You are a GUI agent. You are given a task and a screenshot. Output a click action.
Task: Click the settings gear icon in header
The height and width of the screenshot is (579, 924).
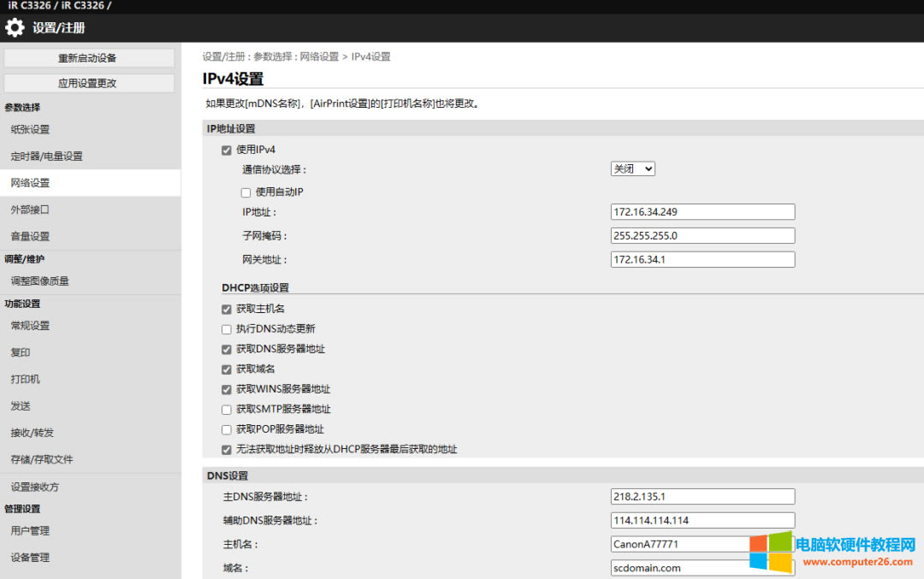point(15,27)
